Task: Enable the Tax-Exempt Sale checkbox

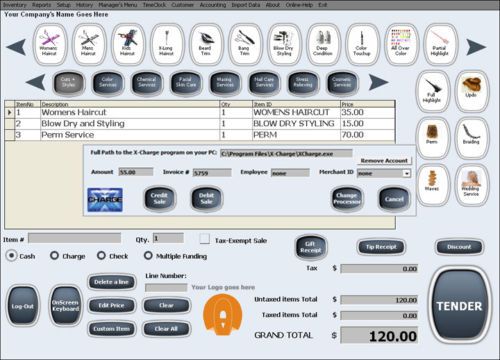Action: 204,239
